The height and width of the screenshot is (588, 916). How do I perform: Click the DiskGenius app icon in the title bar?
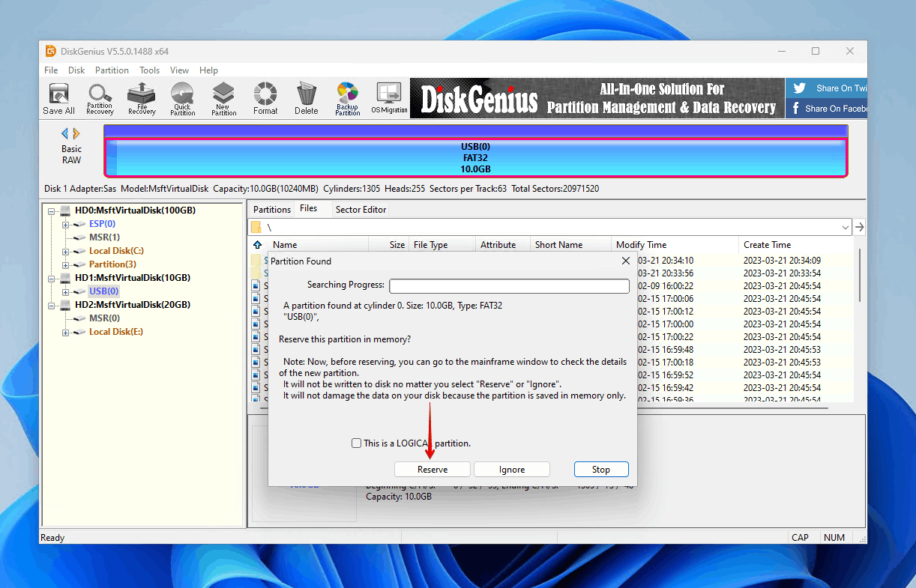pyautogui.click(x=51, y=51)
